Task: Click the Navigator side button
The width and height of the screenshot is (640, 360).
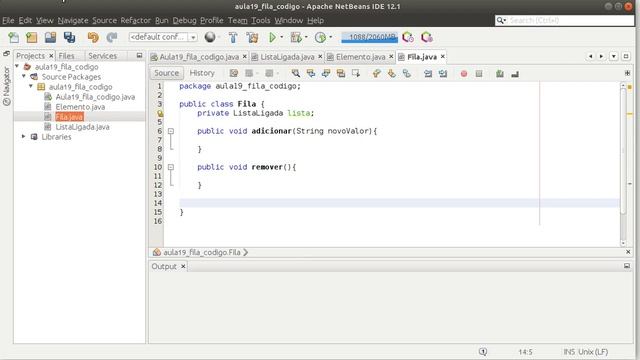Action: [7, 86]
